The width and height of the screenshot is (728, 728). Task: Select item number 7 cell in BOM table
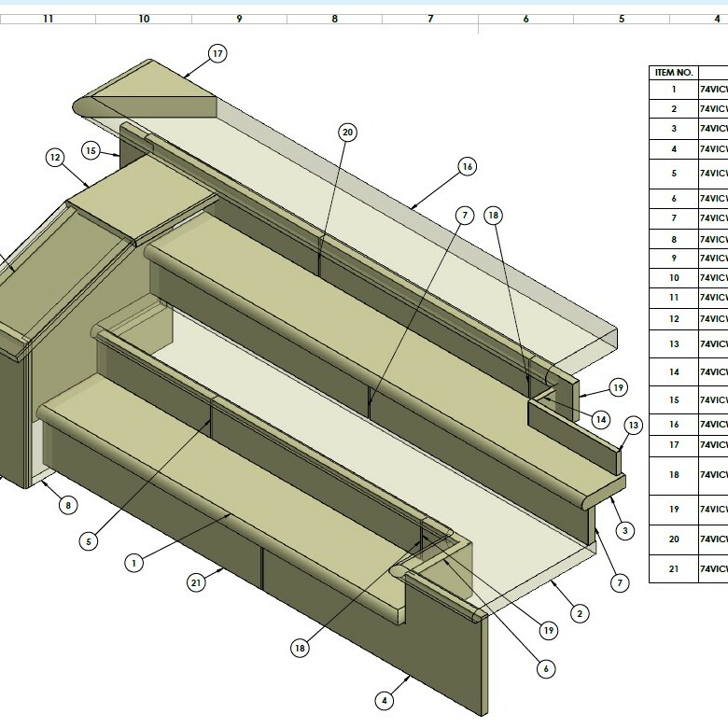click(674, 218)
